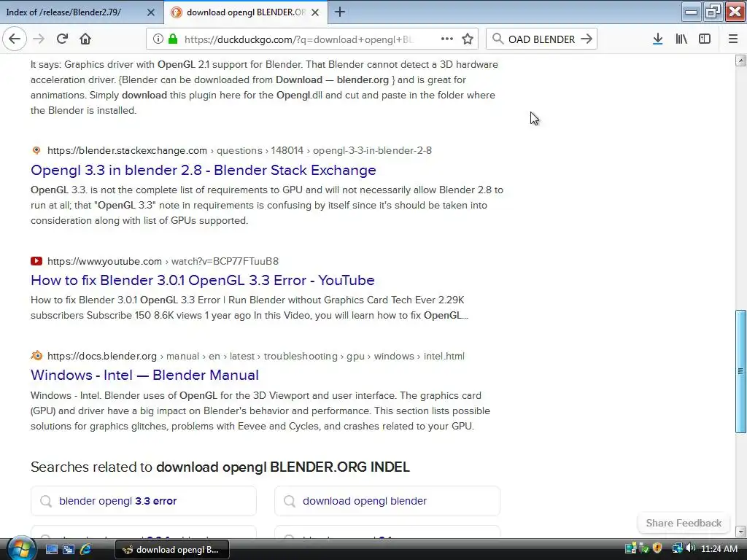The width and height of the screenshot is (747, 560).
Task: Open the Windows Start menu orb
Action: click(21, 548)
